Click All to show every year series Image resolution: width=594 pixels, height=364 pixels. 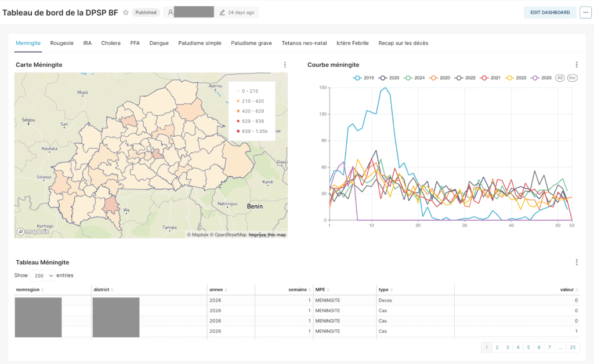560,78
